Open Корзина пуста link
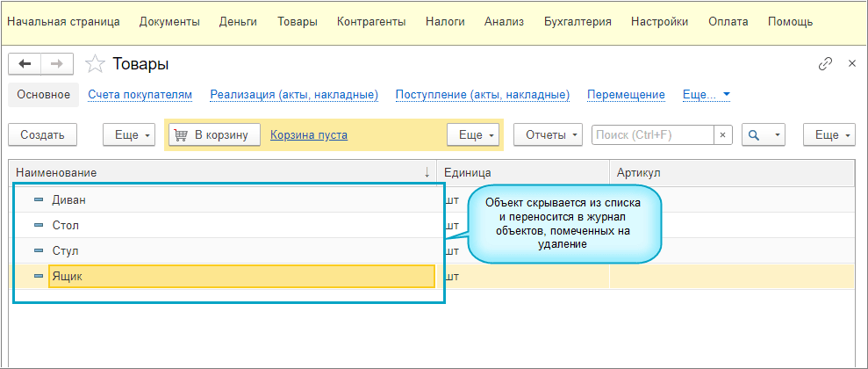The height and width of the screenshot is (369, 868). pyautogui.click(x=309, y=135)
